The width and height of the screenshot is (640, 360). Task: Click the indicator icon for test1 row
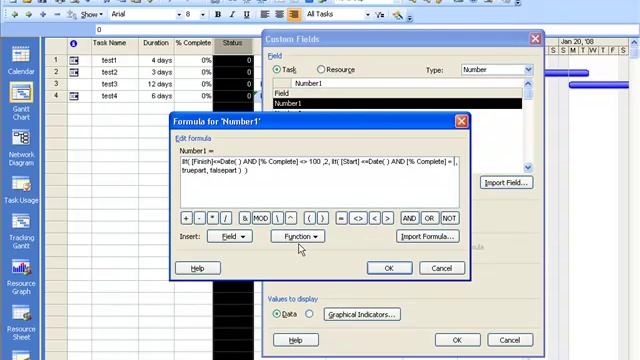point(74,60)
